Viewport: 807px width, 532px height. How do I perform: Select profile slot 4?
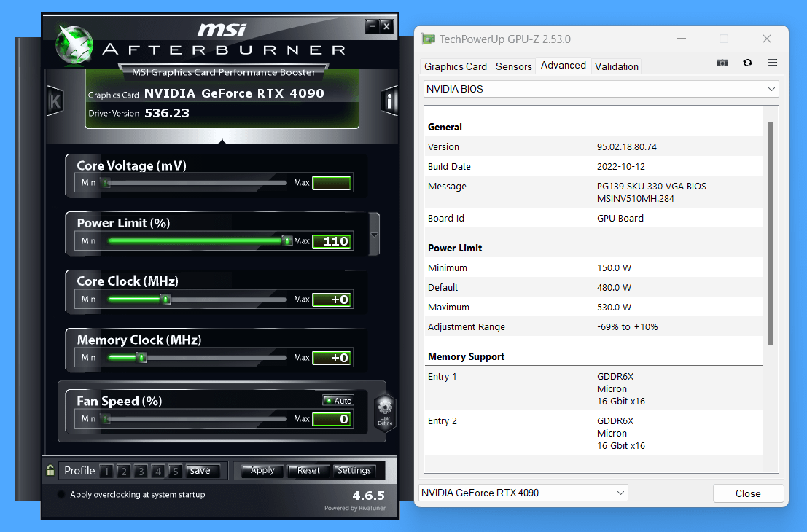pyautogui.click(x=158, y=471)
